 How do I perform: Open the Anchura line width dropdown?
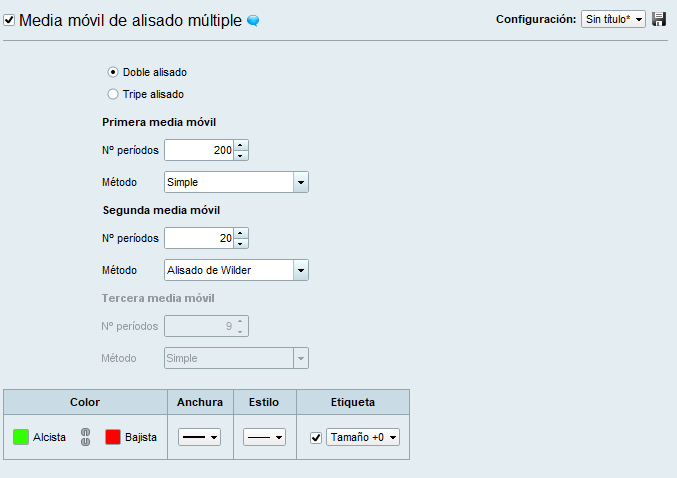[200, 437]
